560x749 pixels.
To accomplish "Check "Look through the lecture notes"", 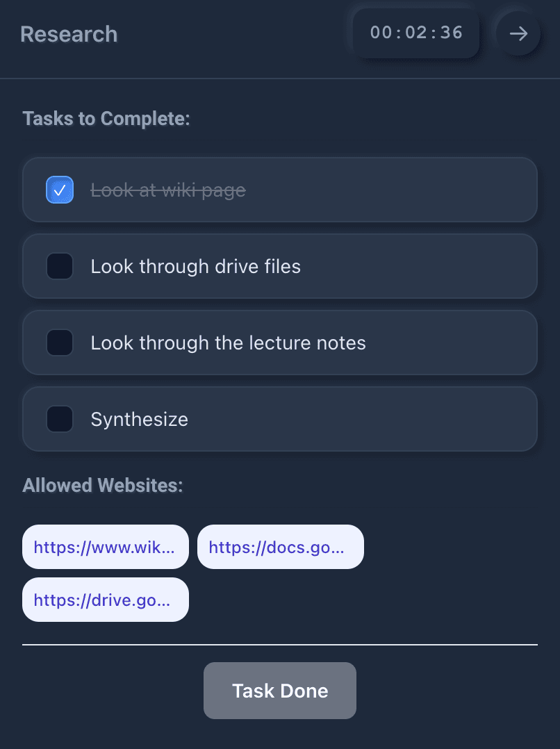I will 60,343.
